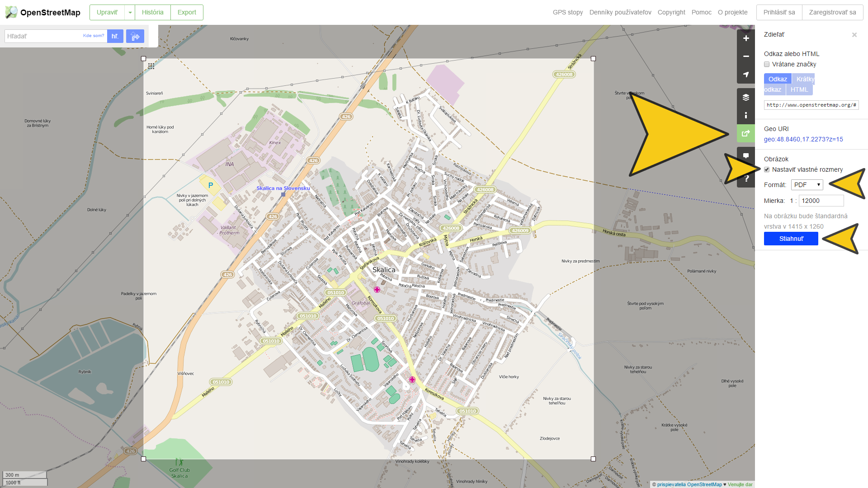Show my location with the arrow icon
The height and width of the screenshot is (488, 868).
tap(746, 75)
